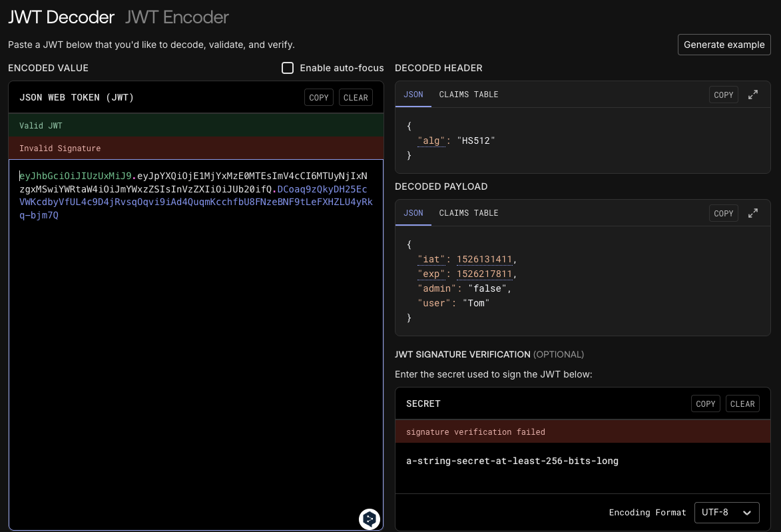
Task: Copy the decoded payload JSON
Action: (x=723, y=213)
